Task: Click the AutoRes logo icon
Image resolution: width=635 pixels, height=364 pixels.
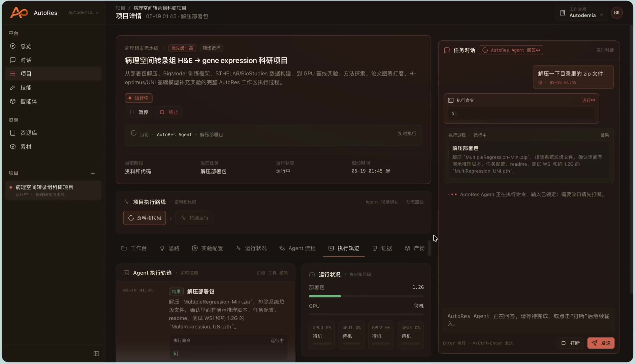Action: point(19,12)
